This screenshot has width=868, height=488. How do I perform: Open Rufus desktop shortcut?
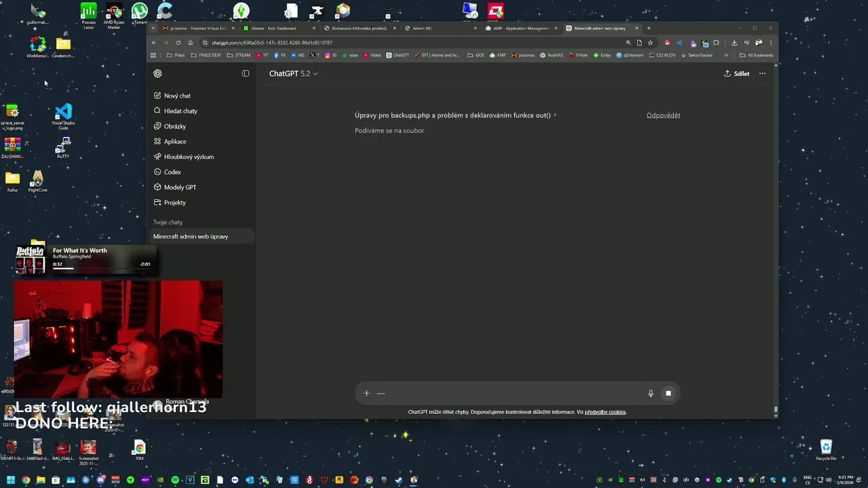click(x=12, y=182)
